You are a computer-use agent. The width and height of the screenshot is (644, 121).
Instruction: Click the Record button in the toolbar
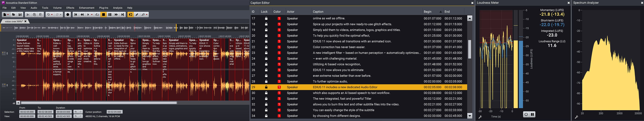[68, 15]
